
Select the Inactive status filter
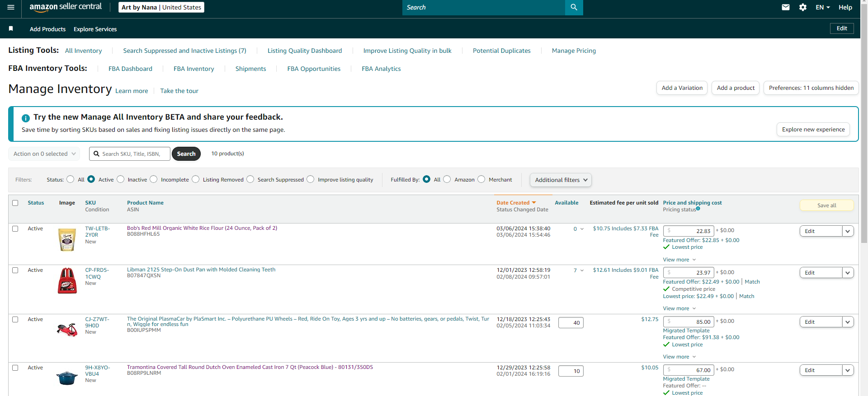click(120, 179)
